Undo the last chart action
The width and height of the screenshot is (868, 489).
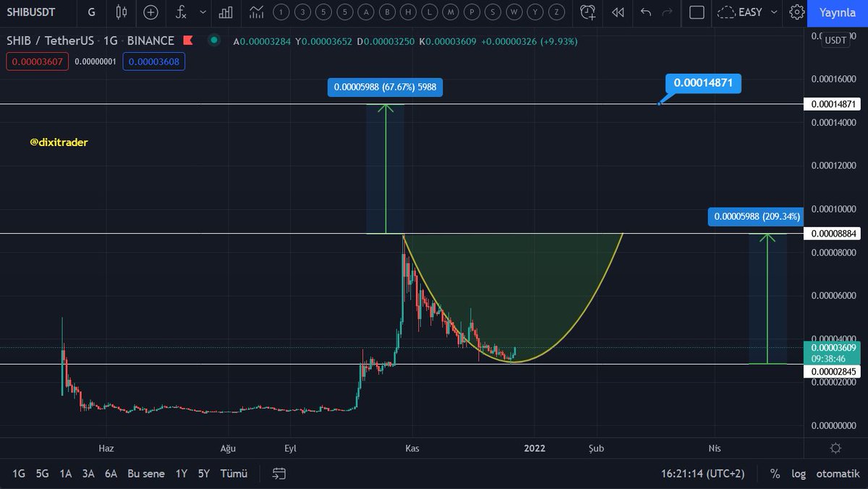(646, 12)
